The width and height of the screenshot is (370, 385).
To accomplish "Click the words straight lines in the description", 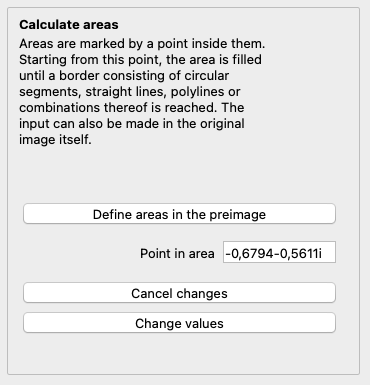I will [x=126, y=92].
